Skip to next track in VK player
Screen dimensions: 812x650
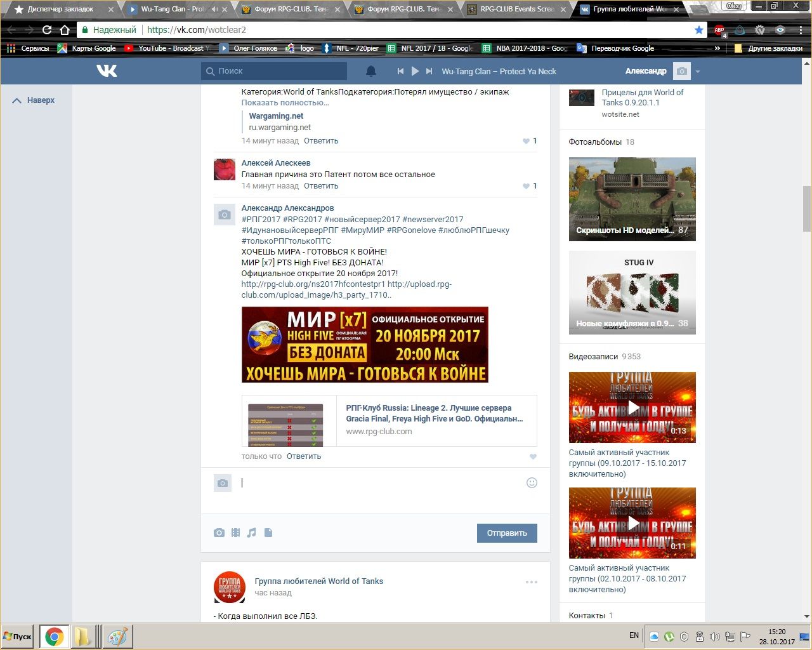click(429, 71)
